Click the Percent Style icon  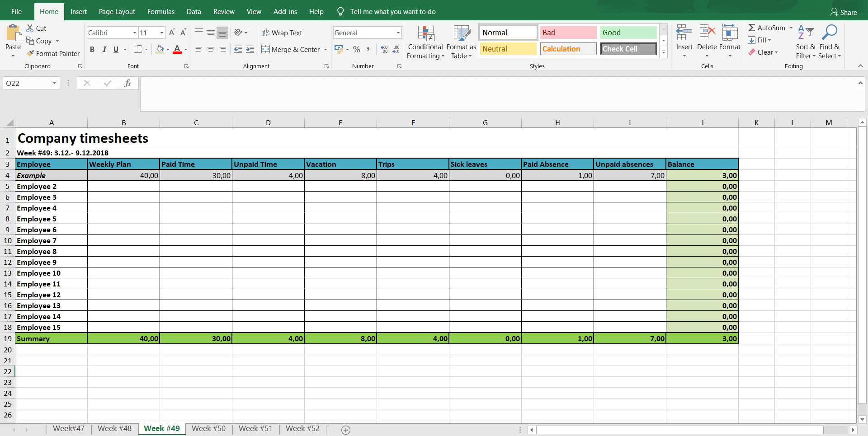[x=357, y=50]
